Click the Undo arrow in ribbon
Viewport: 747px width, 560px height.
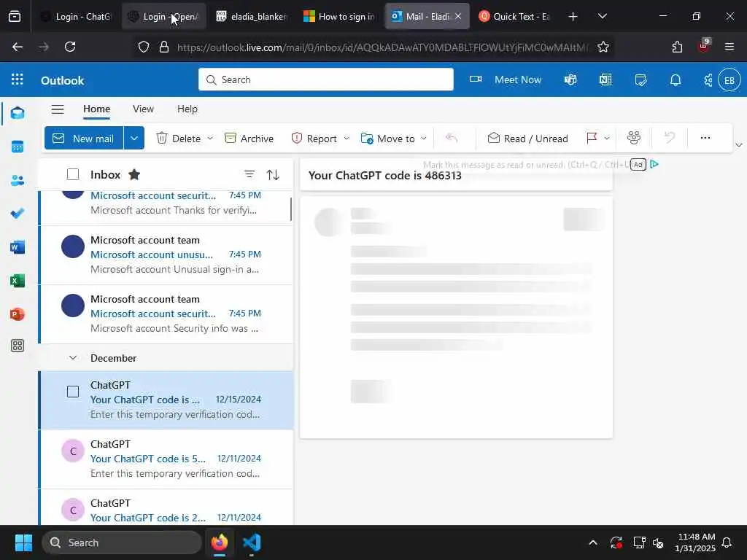point(670,138)
